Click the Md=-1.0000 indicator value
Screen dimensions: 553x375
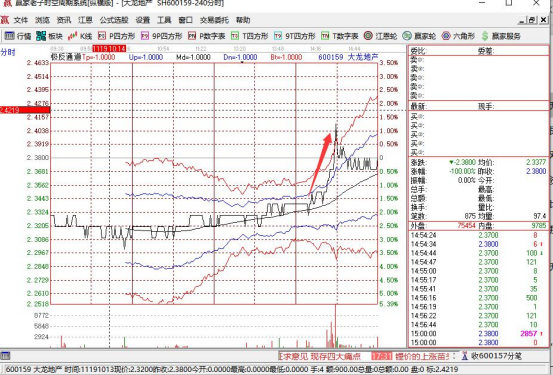(193, 57)
